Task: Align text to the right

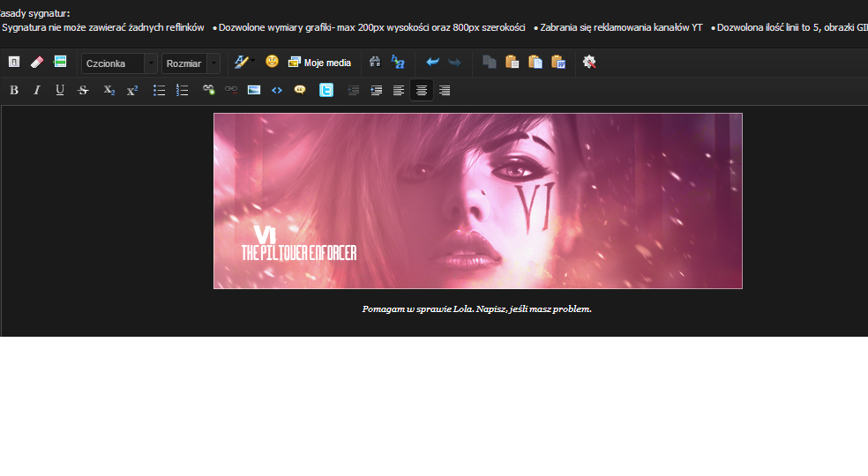Action: tap(445, 90)
